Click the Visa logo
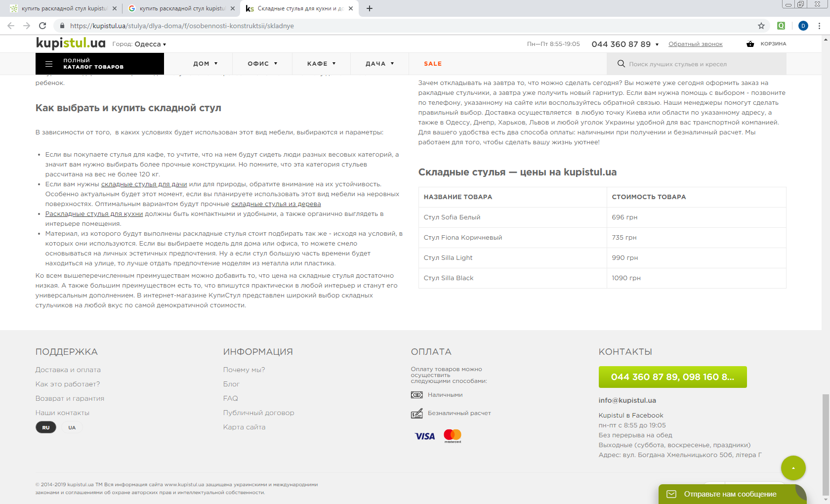830x504 pixels. coord(425,436)
